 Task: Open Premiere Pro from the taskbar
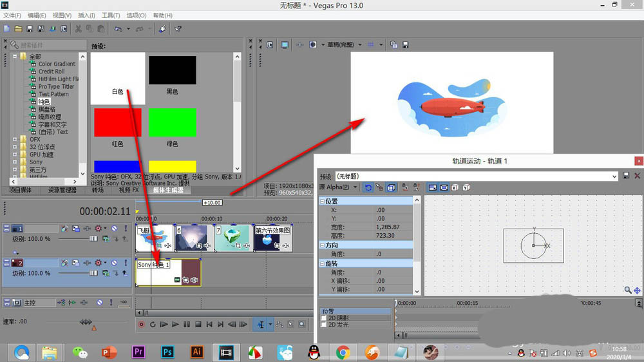click(x=138, y=352)
